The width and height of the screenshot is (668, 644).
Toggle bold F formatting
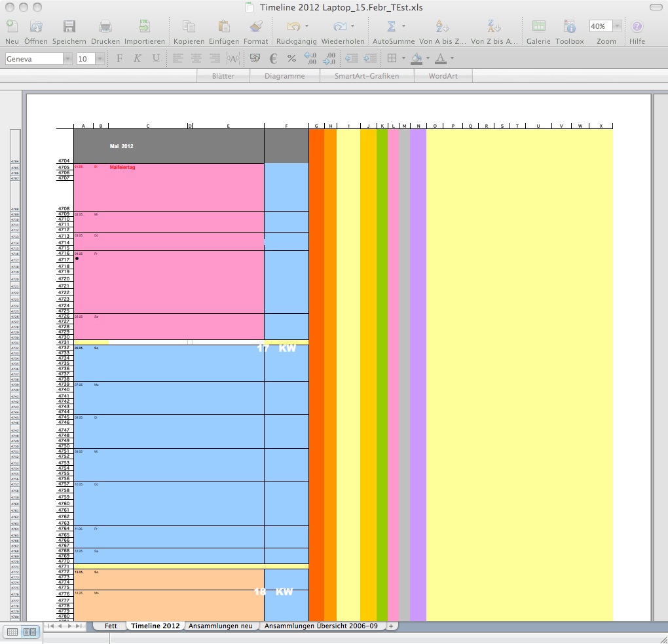click(x=119, y=58)
